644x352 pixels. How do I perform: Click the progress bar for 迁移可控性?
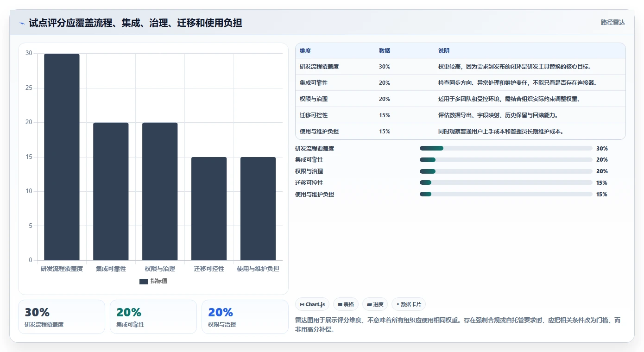(x=506, y=183)
